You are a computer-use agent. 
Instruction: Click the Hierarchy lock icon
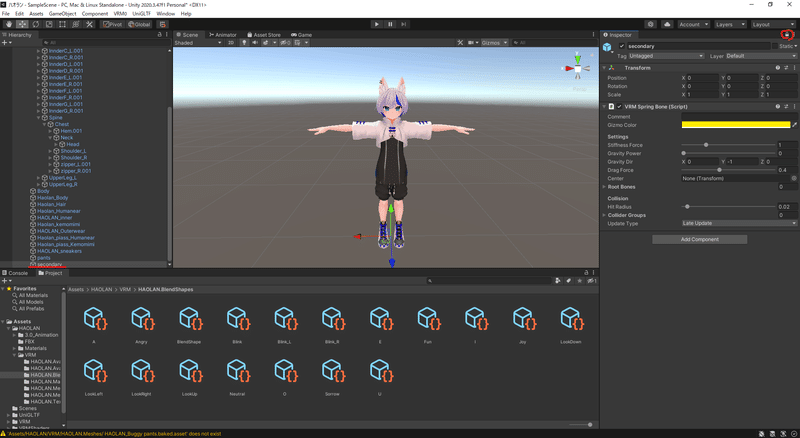[159, 35]
